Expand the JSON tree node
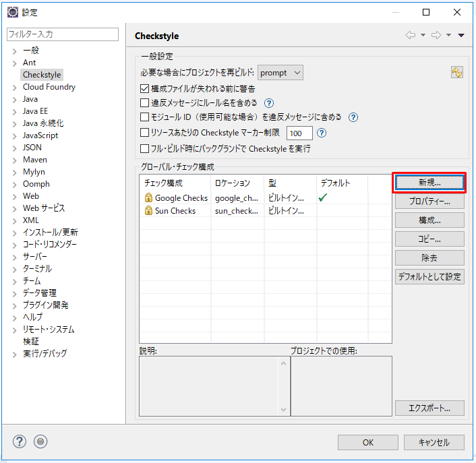Viewport: 476px width, 463px height. point(14,148)
